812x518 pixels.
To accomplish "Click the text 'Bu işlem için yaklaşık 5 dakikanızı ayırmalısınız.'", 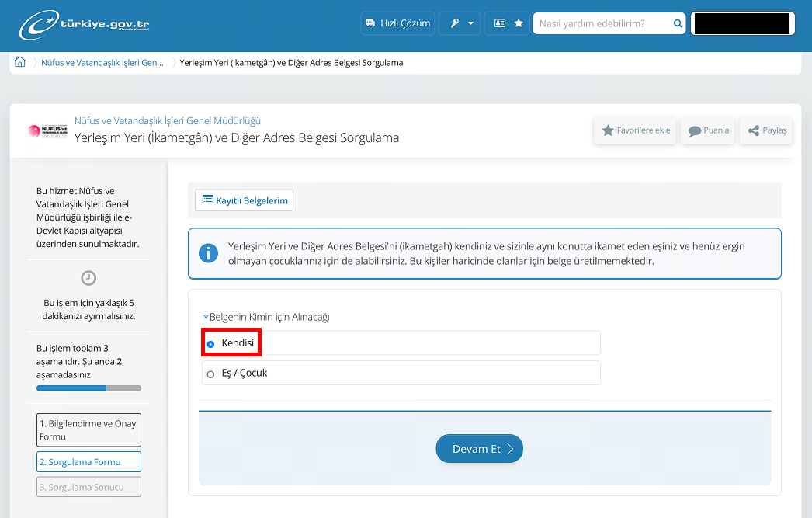I will tap(88, 309).
